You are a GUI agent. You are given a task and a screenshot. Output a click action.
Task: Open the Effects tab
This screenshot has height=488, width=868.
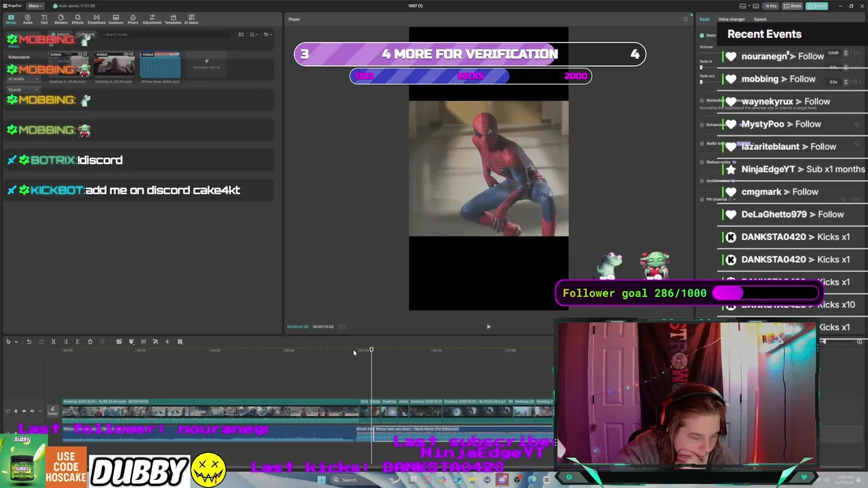click(x=77, y=19)
